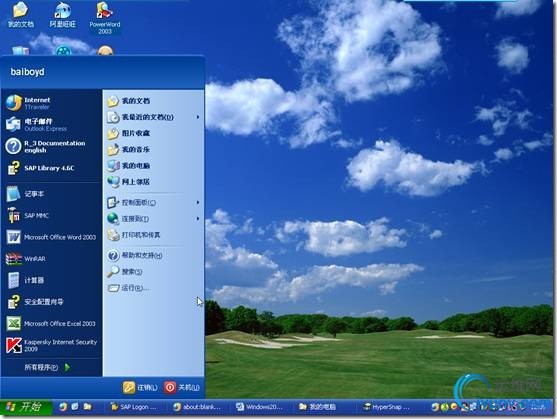Image resolution: width=557 pixels, height=419 pixels.
Task: Open My Computer (我的电脑) icon in Start menu
Action: click(113, 165)
